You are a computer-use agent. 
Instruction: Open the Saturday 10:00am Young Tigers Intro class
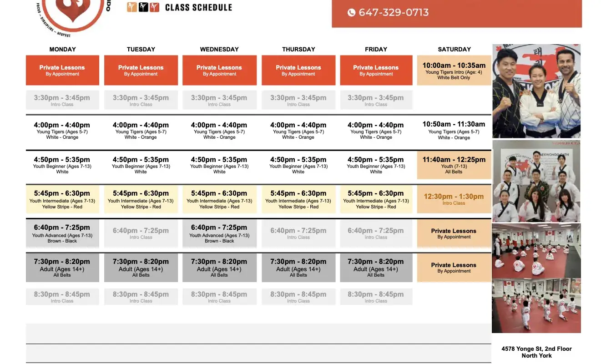tap(454, 71)
